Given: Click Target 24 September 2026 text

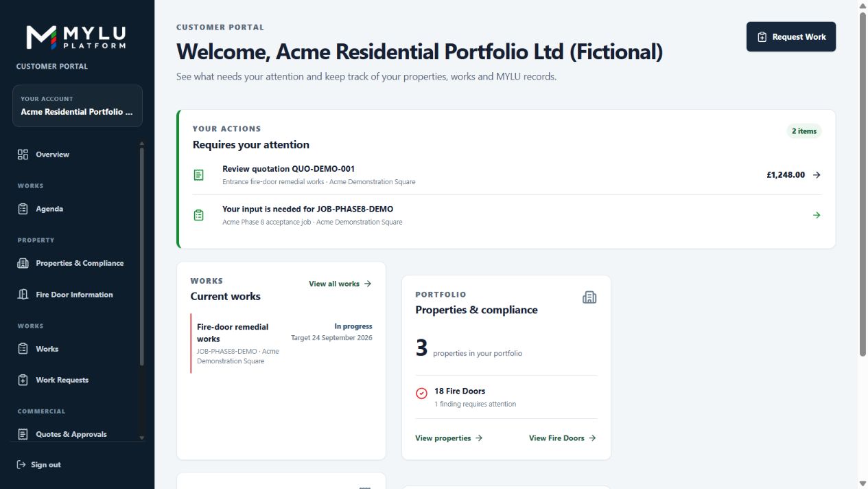Looking at the screenshot, I should (331, 338).
